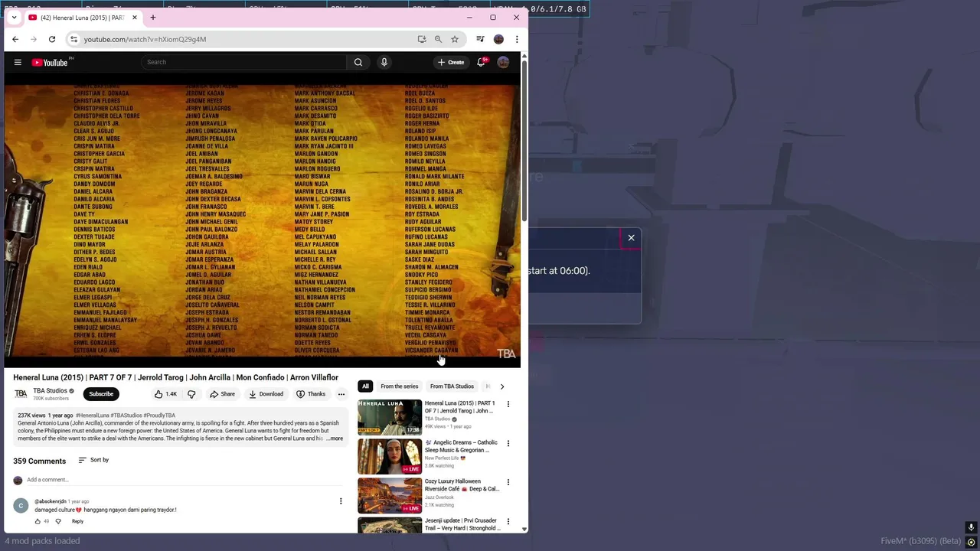Click the browser address bar URL
Image resolution: width=980 pixels, height=551 pixels.
point(145,39)
